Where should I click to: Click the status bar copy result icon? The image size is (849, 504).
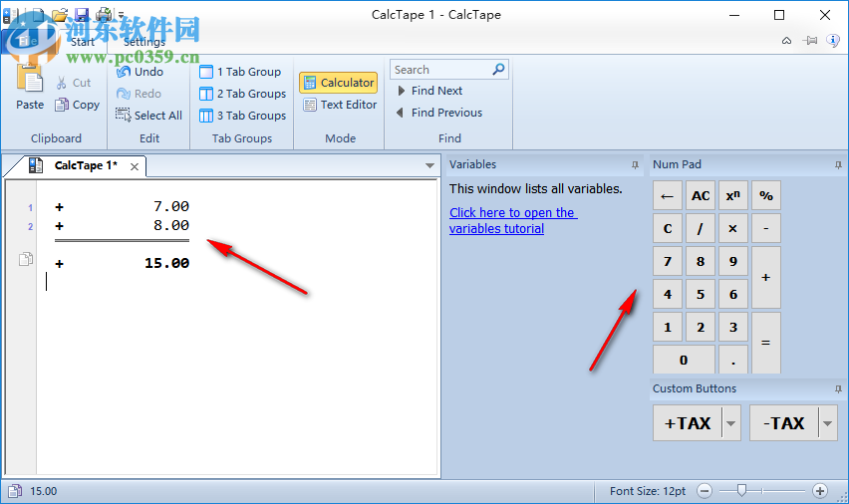[15, 491]
